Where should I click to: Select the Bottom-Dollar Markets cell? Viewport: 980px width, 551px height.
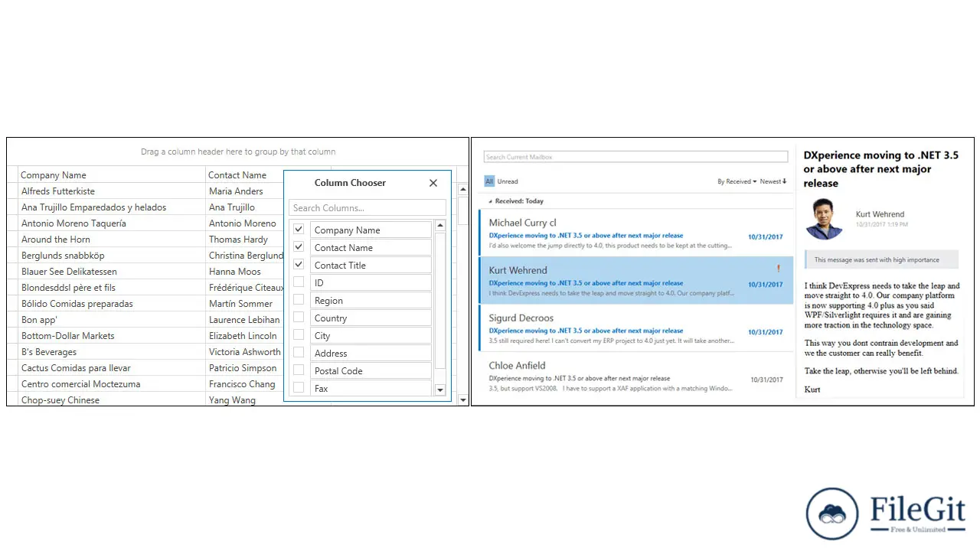click(x=112, y=335)
